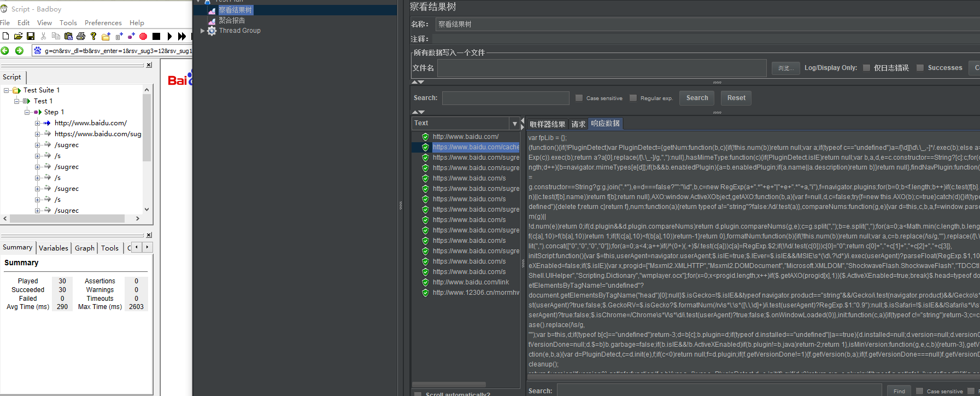
Task: Click the Search button
Action: [x=697, y=98]
